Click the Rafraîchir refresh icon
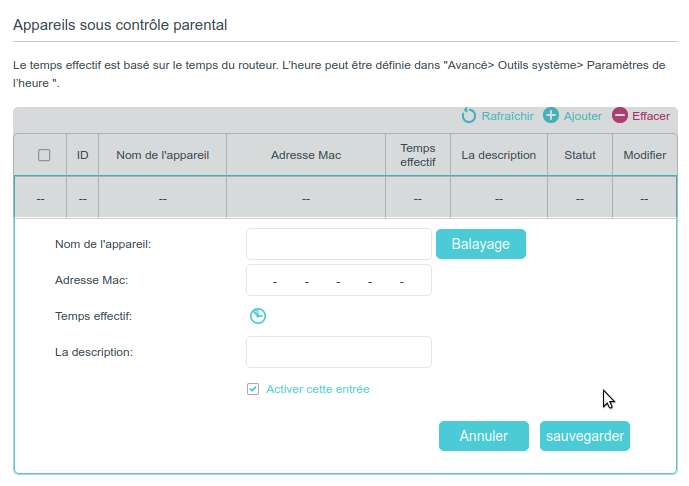Screen dimensions: 689x486 pyautogui.click(x=469, y=116)
